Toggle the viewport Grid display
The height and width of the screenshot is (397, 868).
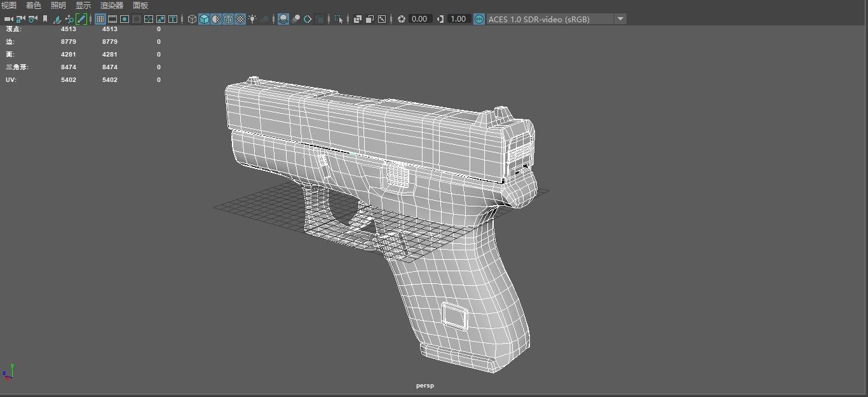pyautogui.click(x=100, y=19)
